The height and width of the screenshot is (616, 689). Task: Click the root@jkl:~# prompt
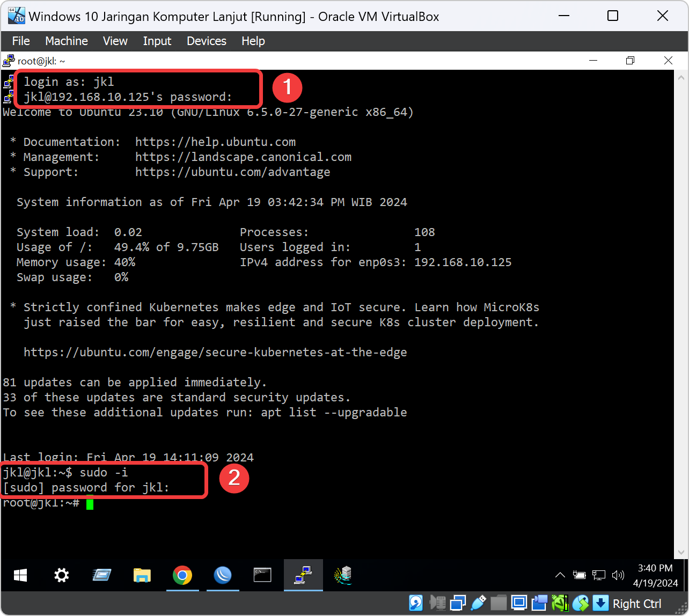tap(41, 503)
